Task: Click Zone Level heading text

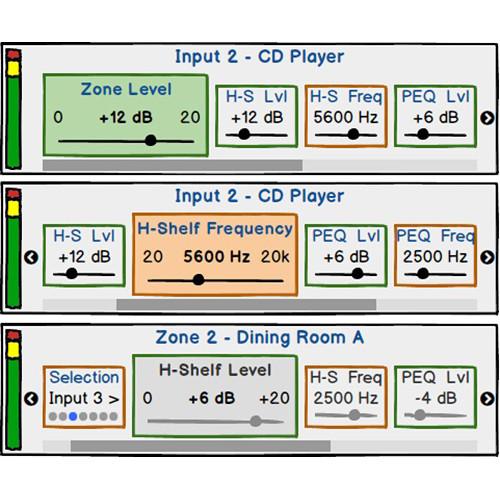Action: click(126, 89)
